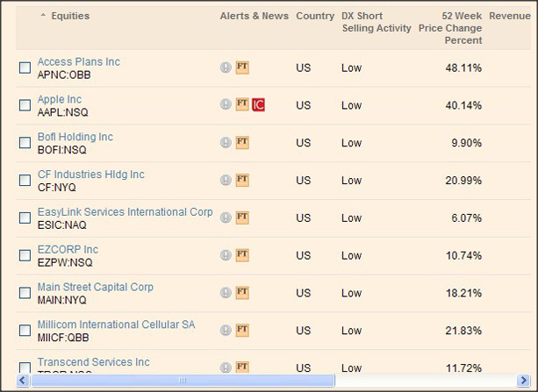Open FT news icon for Access Plans Inc
Viewport: 538px width, 392px height.
point(242,68)
